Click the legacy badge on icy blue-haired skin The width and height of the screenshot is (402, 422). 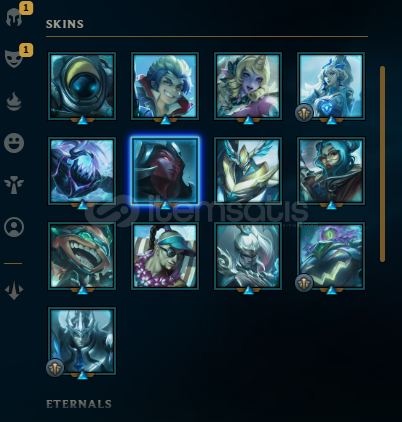304,113
